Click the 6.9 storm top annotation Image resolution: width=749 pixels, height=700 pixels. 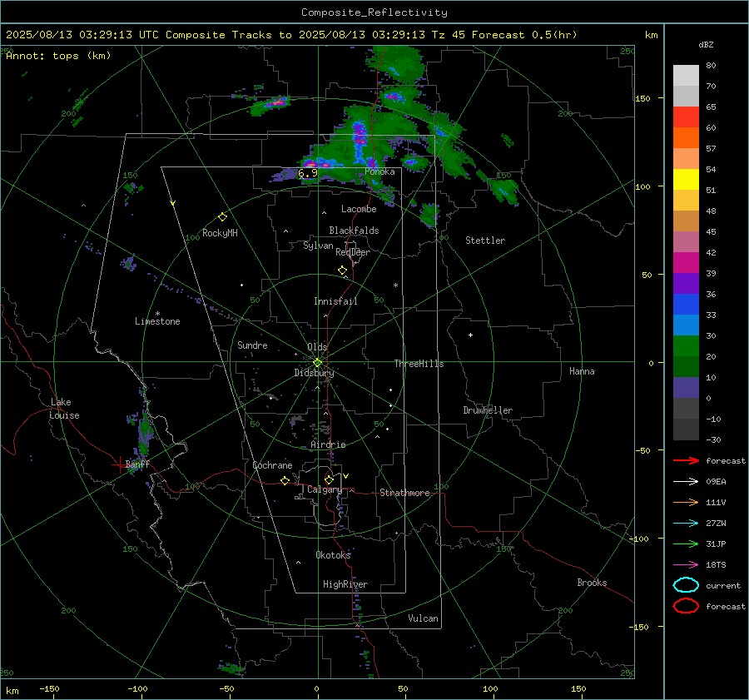pos(308,173)
